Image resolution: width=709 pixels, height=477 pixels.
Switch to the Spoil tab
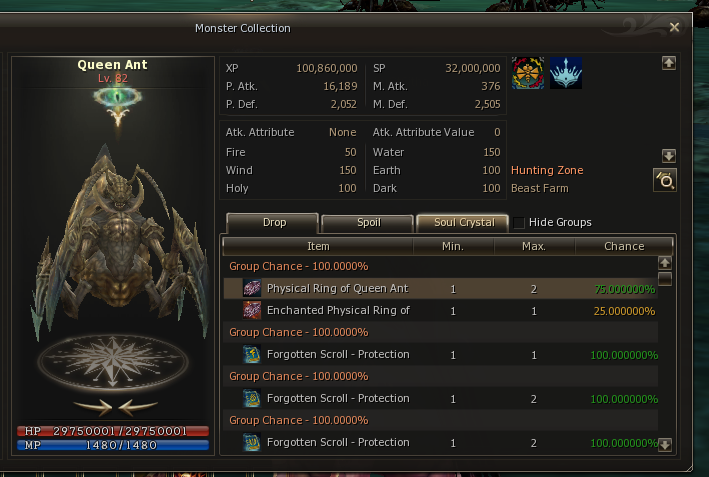(x=368, y=223)
